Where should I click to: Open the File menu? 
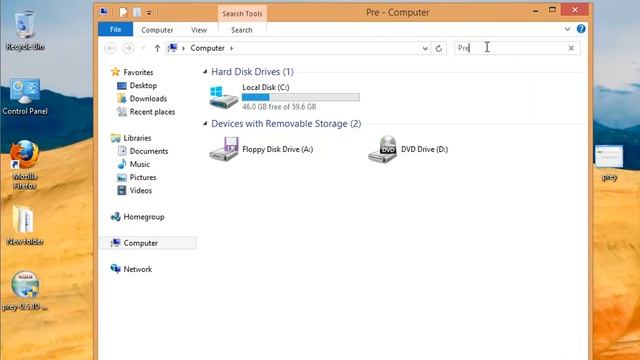[x=116, y=30]
